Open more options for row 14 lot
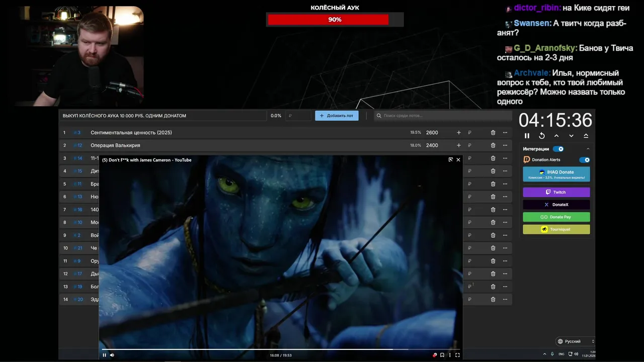Screen dimensions: 644x362 505,299
